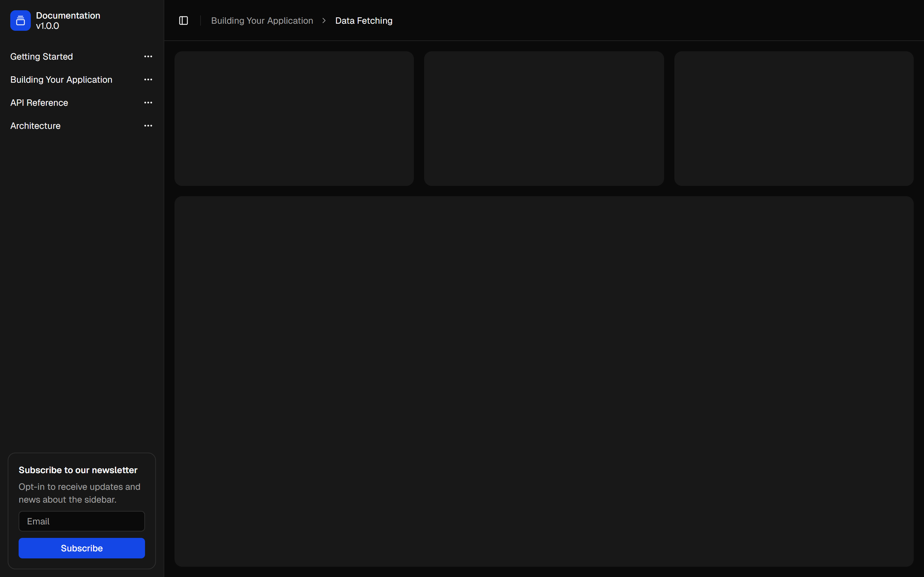The image size is (924, 577).
Task: Click breadcrumb chevron separator
Action: coord(324,21)
